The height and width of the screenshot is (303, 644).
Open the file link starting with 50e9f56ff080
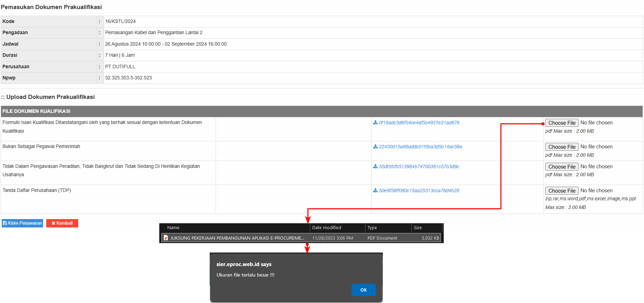click(419, 191)
